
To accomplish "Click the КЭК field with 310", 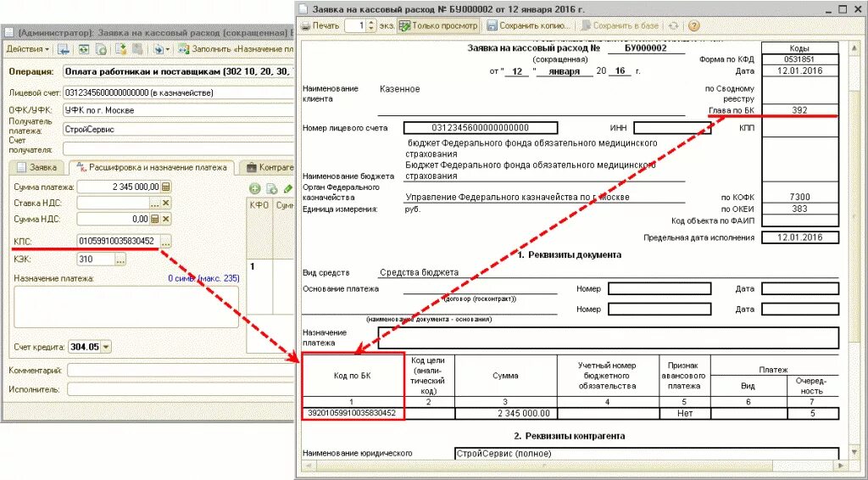I will coord(96,260).
